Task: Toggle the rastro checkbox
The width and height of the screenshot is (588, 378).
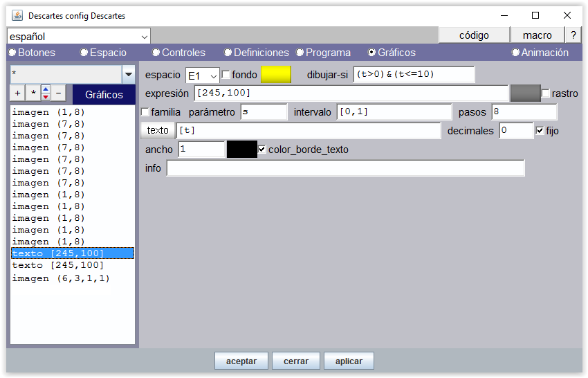Action: point(546,93)
